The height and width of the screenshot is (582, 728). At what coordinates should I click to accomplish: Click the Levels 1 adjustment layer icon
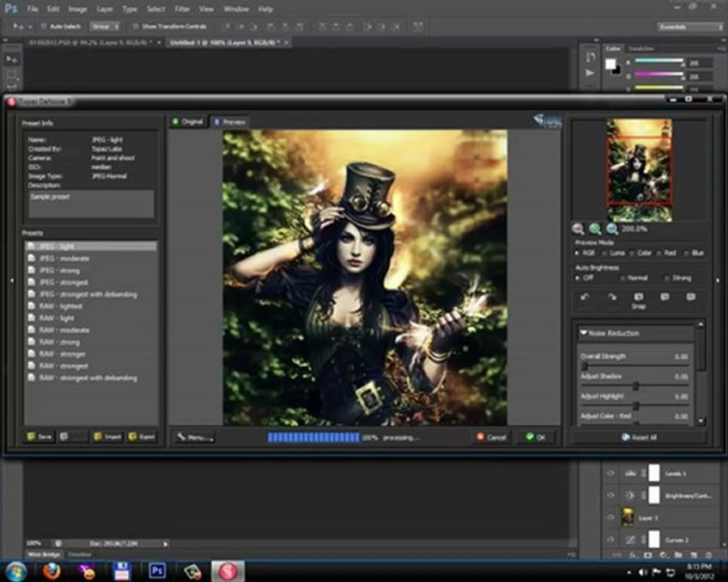[630, 474]
